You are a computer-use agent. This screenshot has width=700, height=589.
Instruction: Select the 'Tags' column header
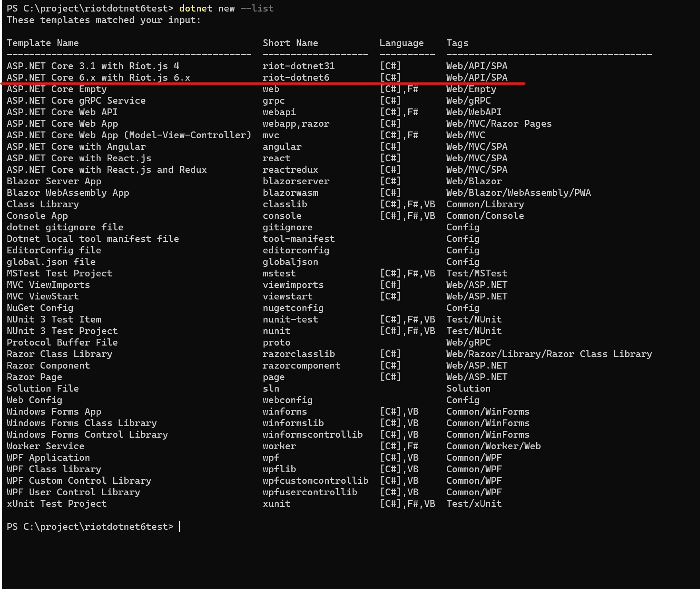[x=457, y=43]
